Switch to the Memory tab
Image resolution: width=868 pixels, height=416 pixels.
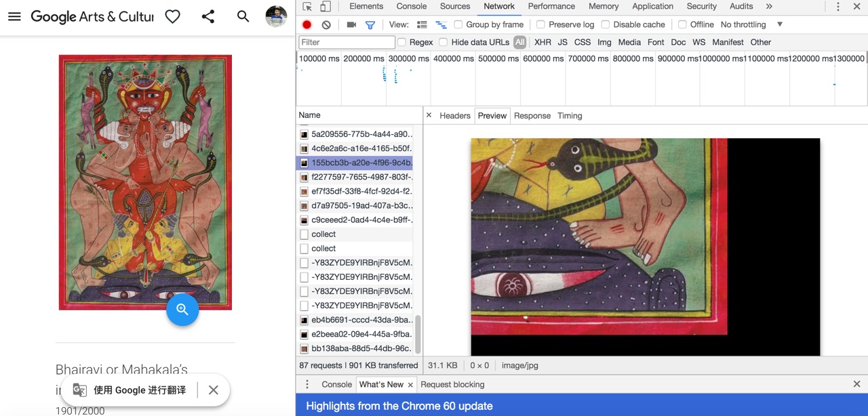[604, 6]
